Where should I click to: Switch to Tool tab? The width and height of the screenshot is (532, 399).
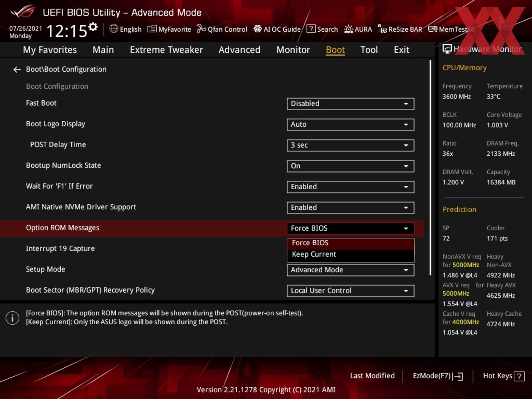click(369, 50)
